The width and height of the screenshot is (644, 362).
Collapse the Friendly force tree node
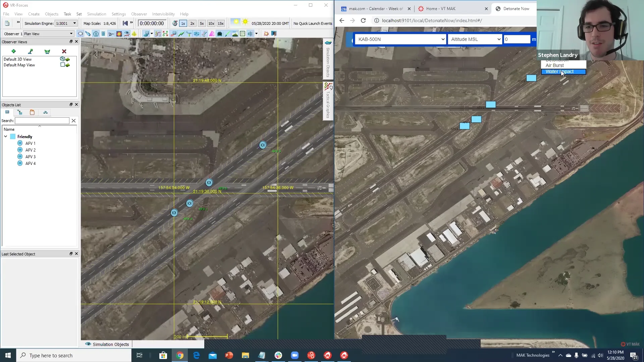[x=6, y=136]
